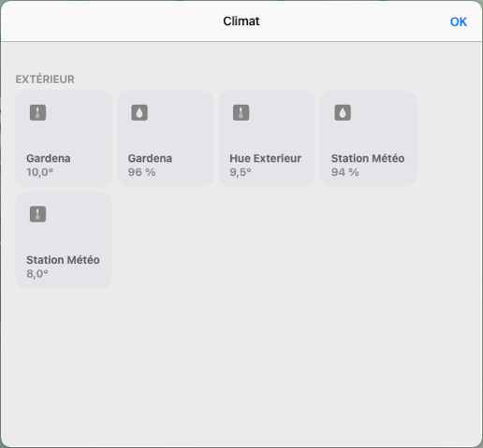
Task: Click the empty area below the sensor tiles
Action: (241, 367)
